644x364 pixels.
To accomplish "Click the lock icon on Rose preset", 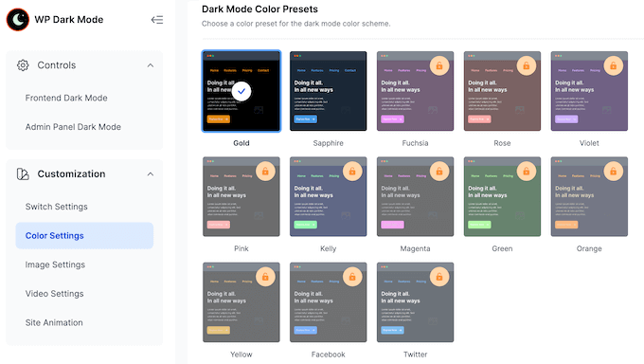I will (x=527, y=65).
